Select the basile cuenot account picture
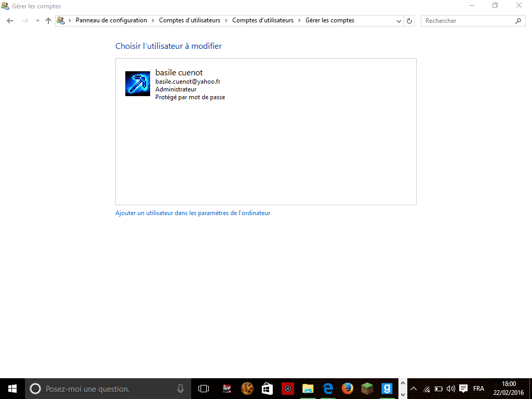Viewport: 532px width, 399px height. point(137,84)
